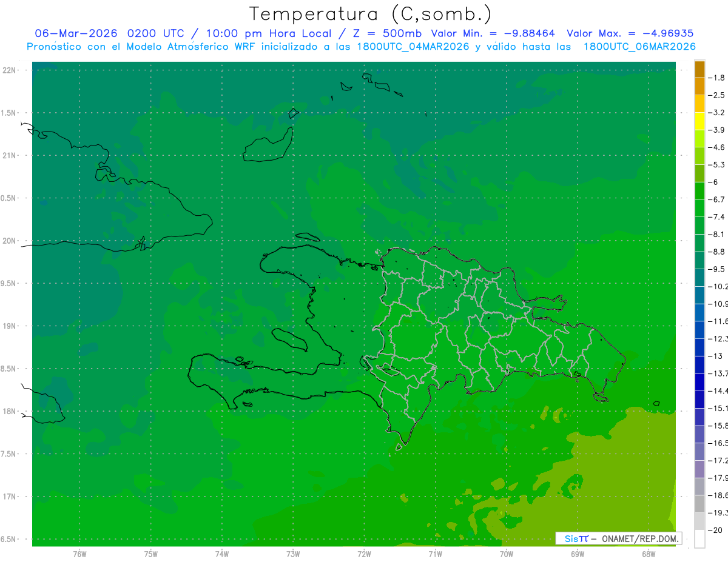Image resolution: width=728 pixels, height=562 pixels.
Task: Click the "-6.7" colorbar label
Action: [x=717, y=199]
